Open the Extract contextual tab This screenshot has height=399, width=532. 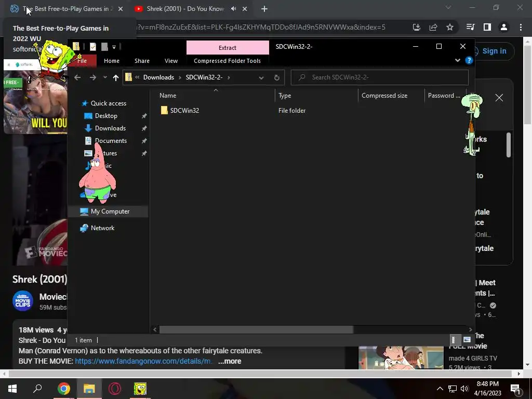click(228, 47)
